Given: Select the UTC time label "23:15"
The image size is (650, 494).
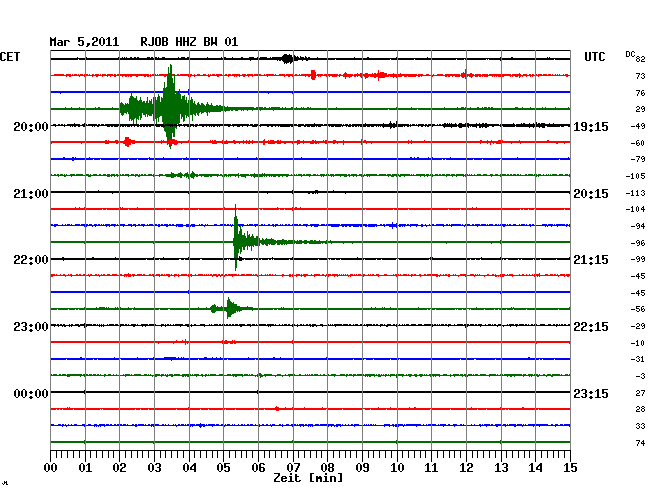Looking at the screenshot, I should (591, 393).
